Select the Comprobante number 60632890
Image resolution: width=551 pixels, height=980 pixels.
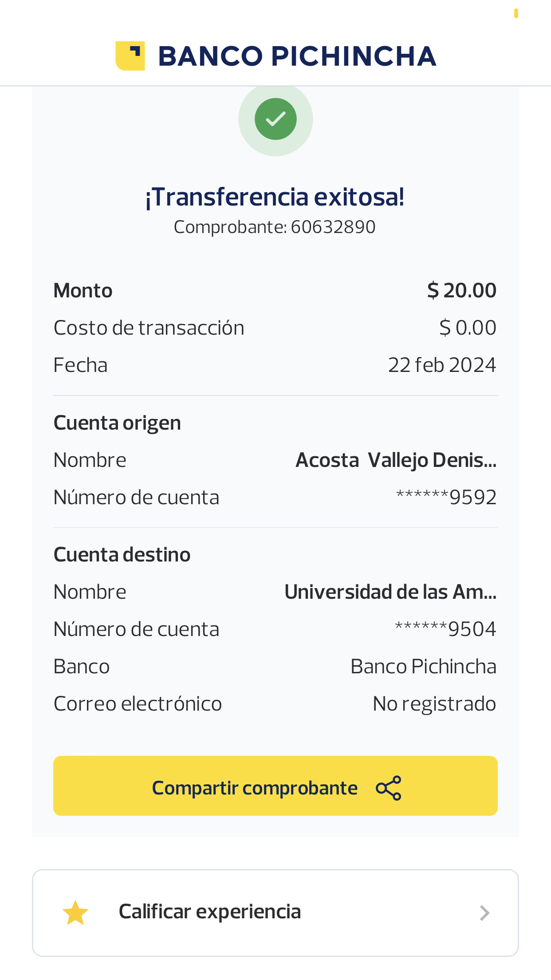click(x=333, y=227)
